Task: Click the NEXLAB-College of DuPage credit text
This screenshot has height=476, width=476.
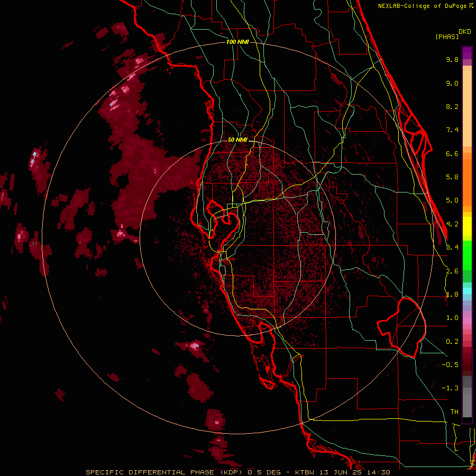Action: pyautogui.click(x=423, y=6)
